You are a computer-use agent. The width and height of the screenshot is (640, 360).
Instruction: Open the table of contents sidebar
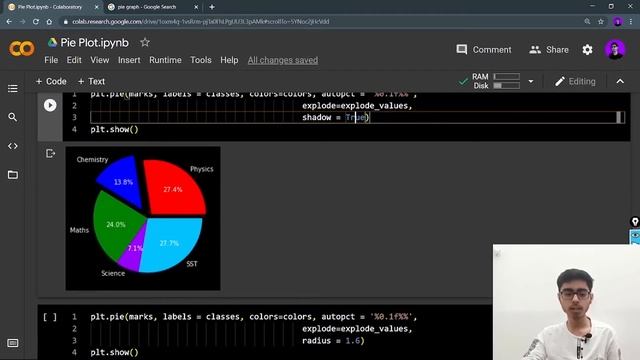pyautogui.click(x=13, y=89)
